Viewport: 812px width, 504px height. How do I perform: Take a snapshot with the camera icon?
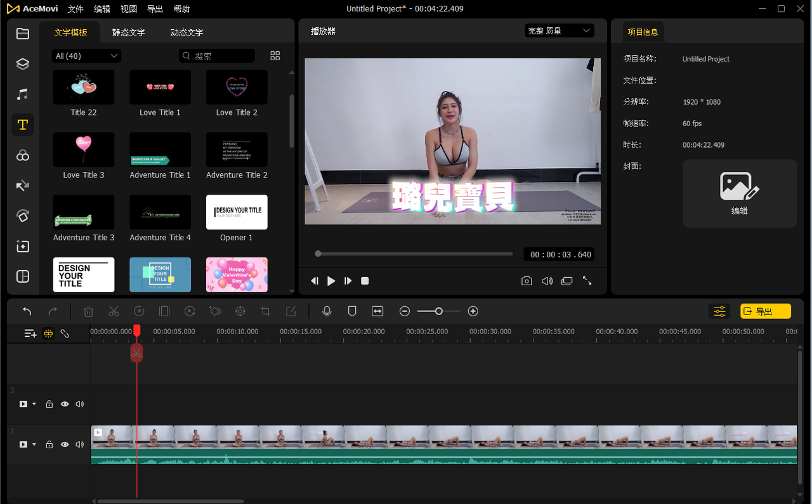[527, 281]
